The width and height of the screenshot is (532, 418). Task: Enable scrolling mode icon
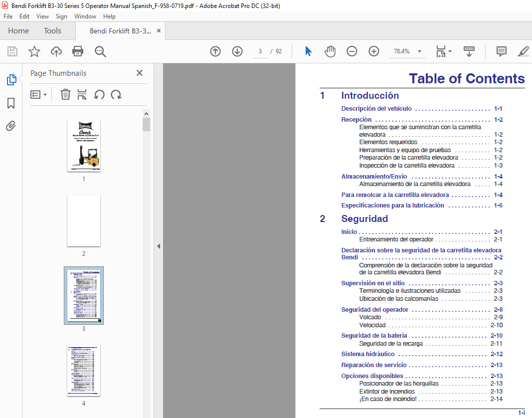click(469, 51)
